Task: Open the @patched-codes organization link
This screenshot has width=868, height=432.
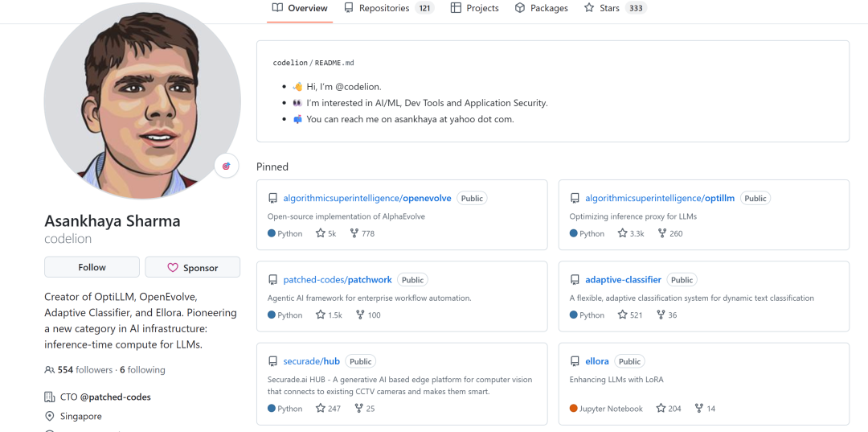Action: [115, 397]
